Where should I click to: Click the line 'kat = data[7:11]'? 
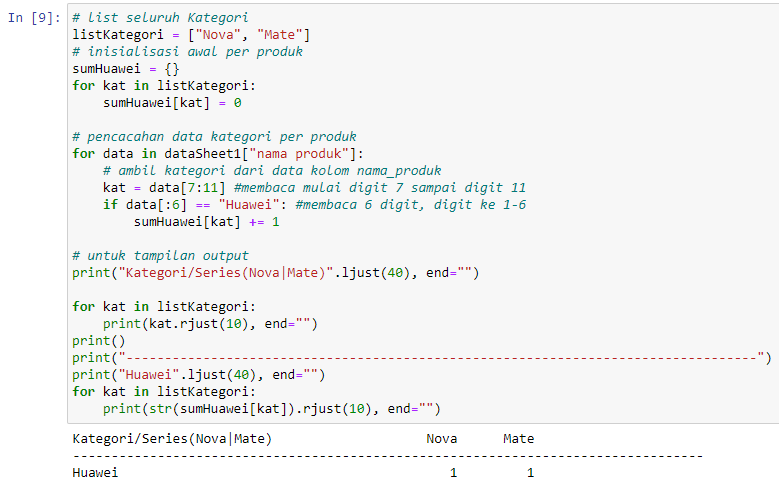[x=164, y=188]
